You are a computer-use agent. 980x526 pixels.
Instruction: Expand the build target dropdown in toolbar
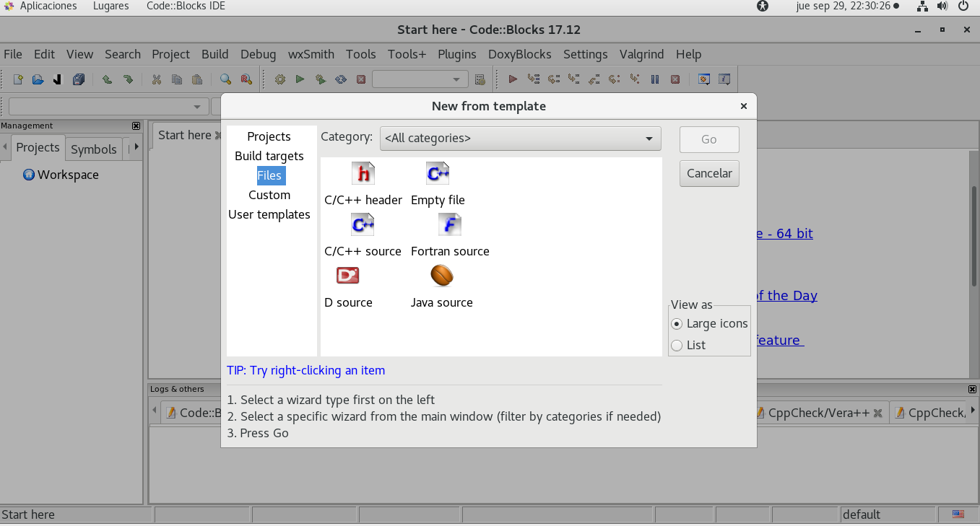(x=420, y=79)
